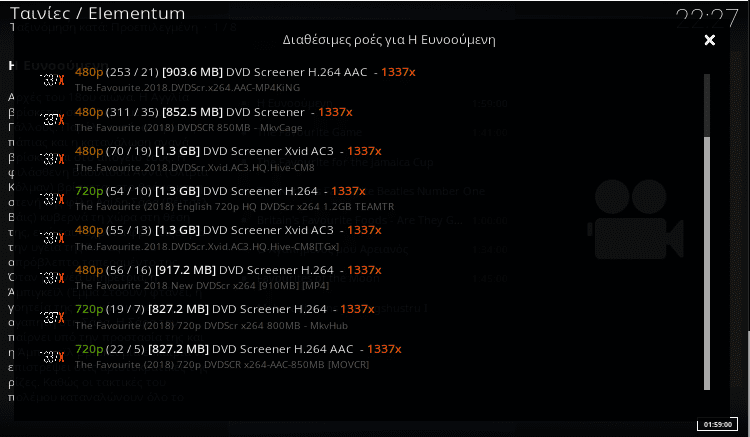The height and width of the screenshot is (437, 750).
Task: Click the stream list vertical scrollbar
Action: [x=707, y=232]
